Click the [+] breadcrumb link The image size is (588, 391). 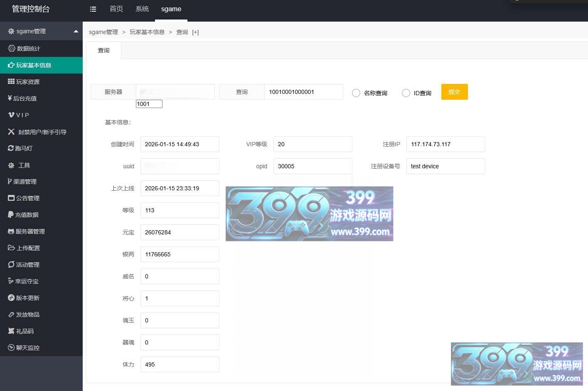[x=195, y=32]
